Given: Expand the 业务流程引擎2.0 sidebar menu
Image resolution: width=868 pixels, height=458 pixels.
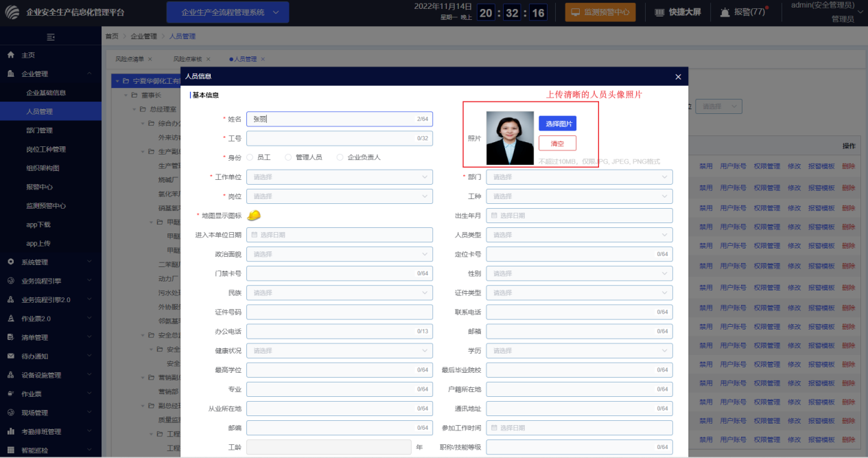Looking at the screenshot, I should (51, 299).
